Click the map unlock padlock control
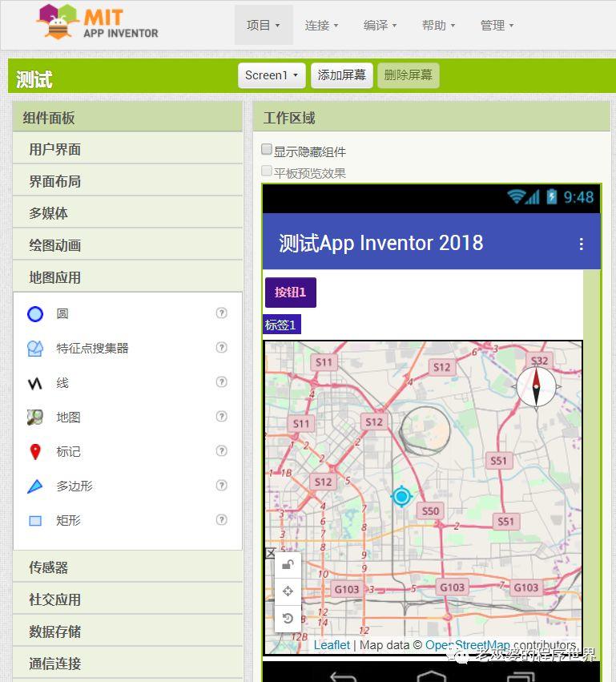 [x=288, y=564]
